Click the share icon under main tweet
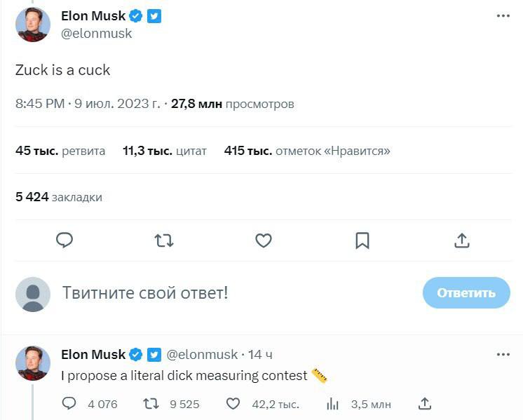The width and height of the screenshot is (523, 420). tap(461, 241)
